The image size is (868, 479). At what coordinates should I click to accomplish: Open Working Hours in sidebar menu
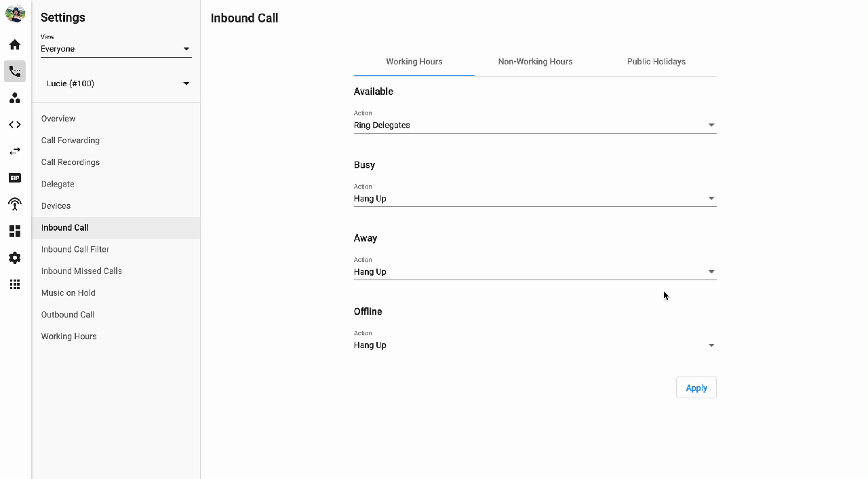click(116, 337)
